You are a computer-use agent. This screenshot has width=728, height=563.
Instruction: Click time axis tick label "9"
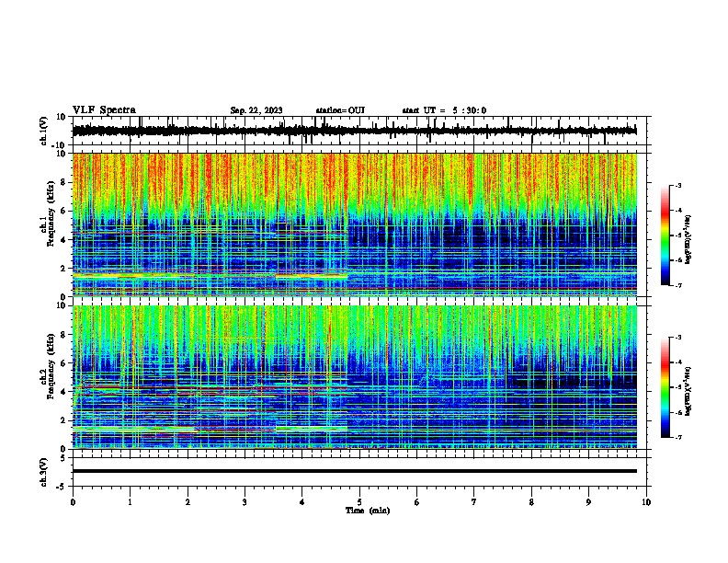tap(588, 502)
